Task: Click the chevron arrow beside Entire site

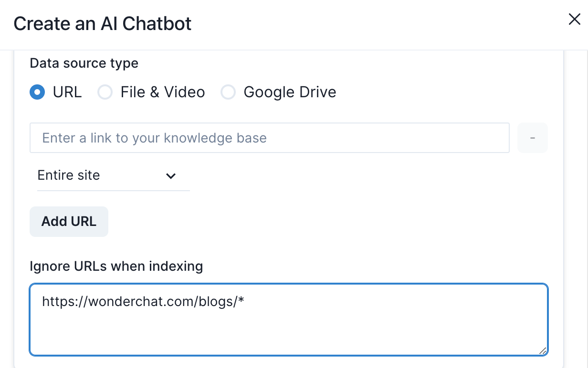Action: pos(170,176)
